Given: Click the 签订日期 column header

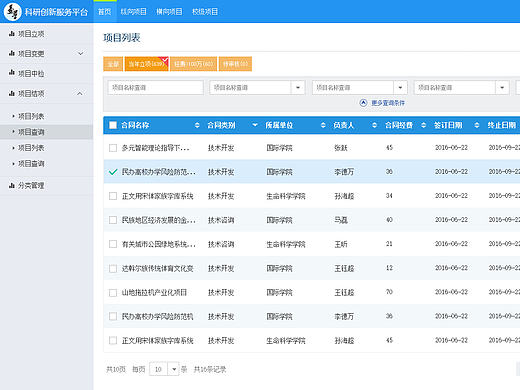Looking at the screenshot, I should point(448,125).
